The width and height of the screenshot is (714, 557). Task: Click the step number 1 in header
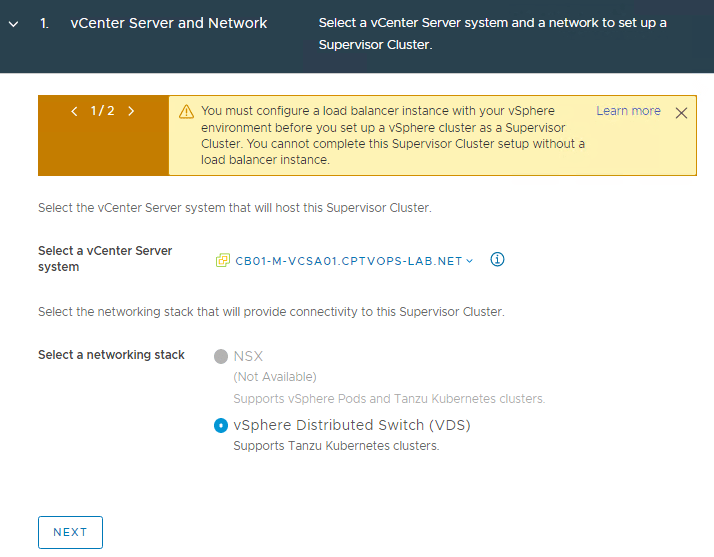click(45, 23)
